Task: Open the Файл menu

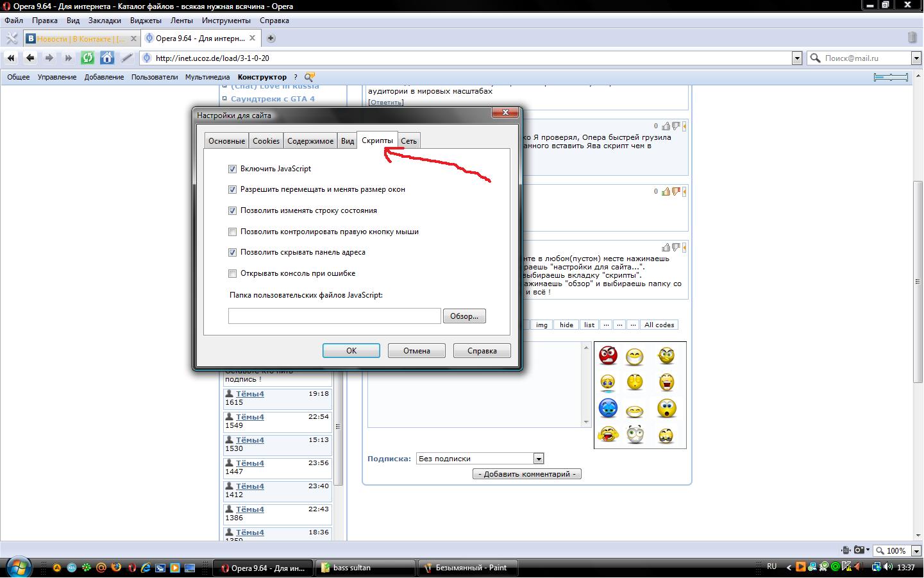Action: pyautogui.click(x=13, y=21)
